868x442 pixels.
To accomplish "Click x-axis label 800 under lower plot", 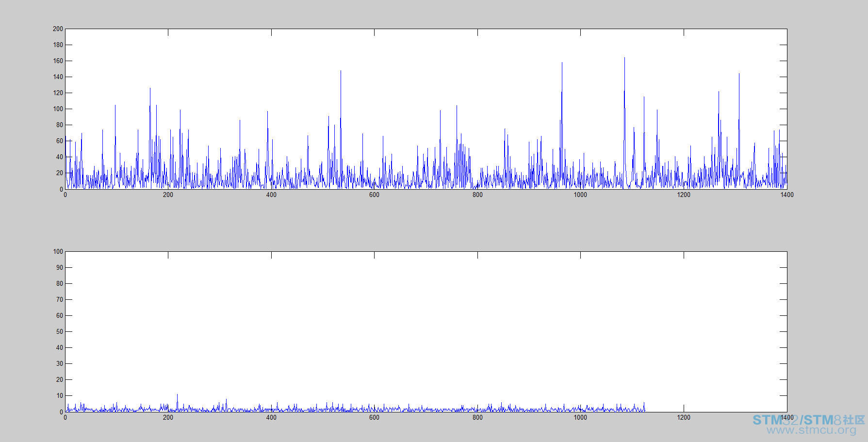I will click(477, 417).
